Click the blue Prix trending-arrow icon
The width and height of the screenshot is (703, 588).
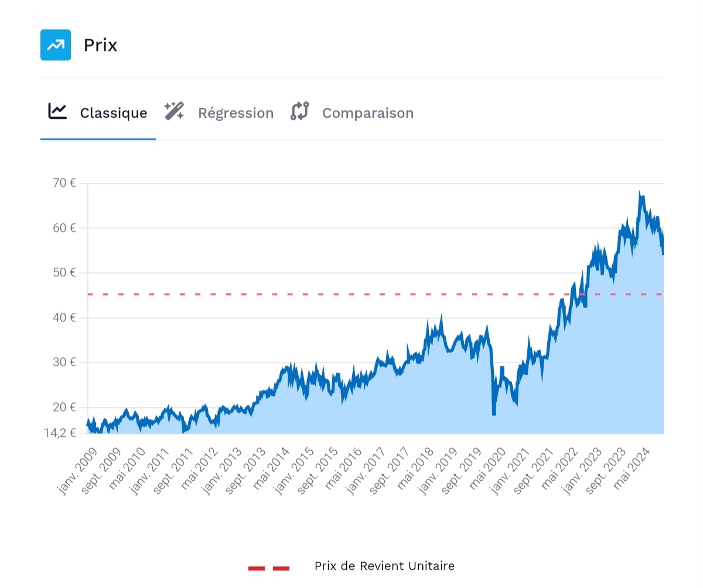56,45
